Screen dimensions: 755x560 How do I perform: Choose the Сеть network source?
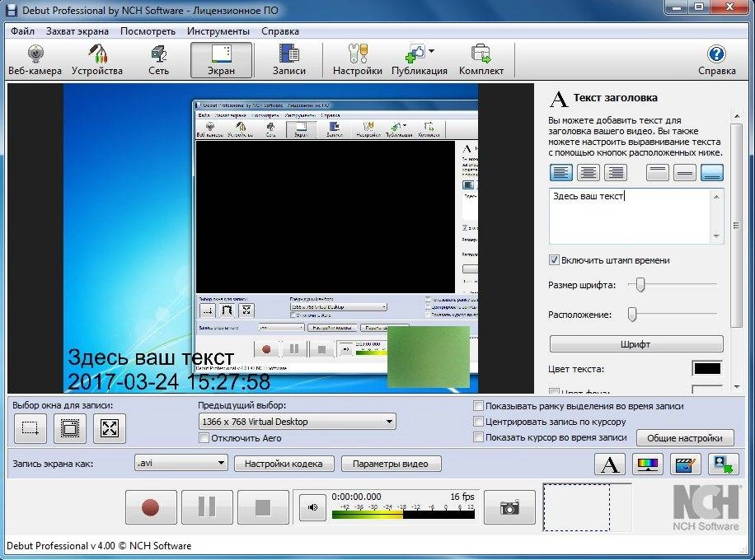(x=158, y=60)
